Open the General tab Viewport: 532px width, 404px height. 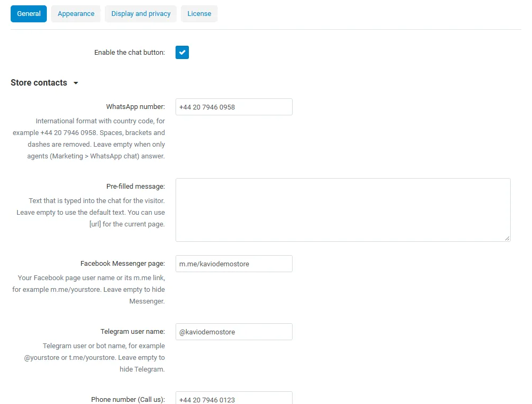pos(29,14)
